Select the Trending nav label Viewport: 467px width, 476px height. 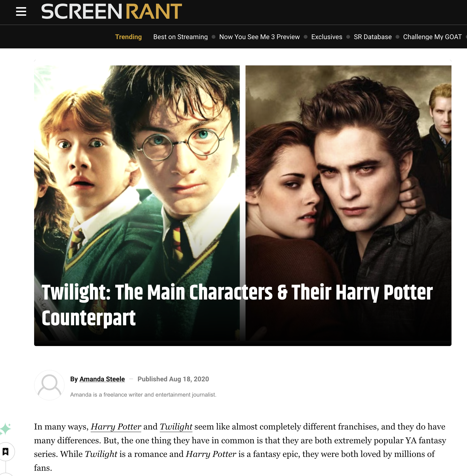tap(129, 37)
